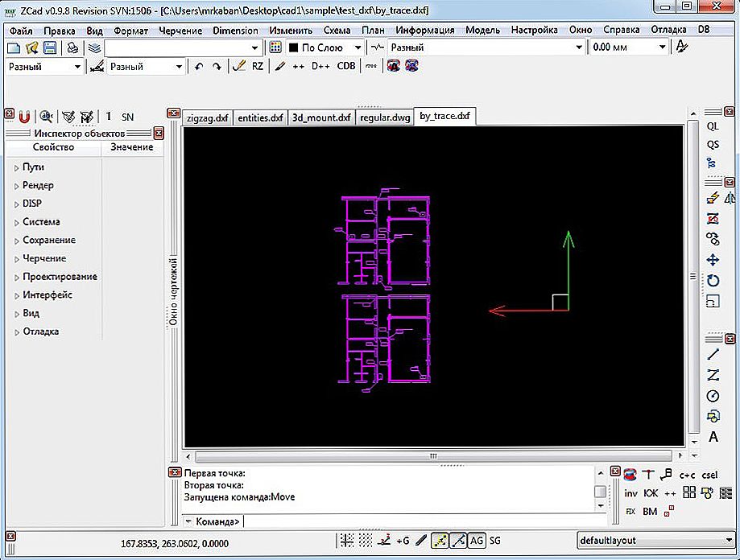Open the Layers manager icon
The image size is (740, 560).
[x=94, y=47]
